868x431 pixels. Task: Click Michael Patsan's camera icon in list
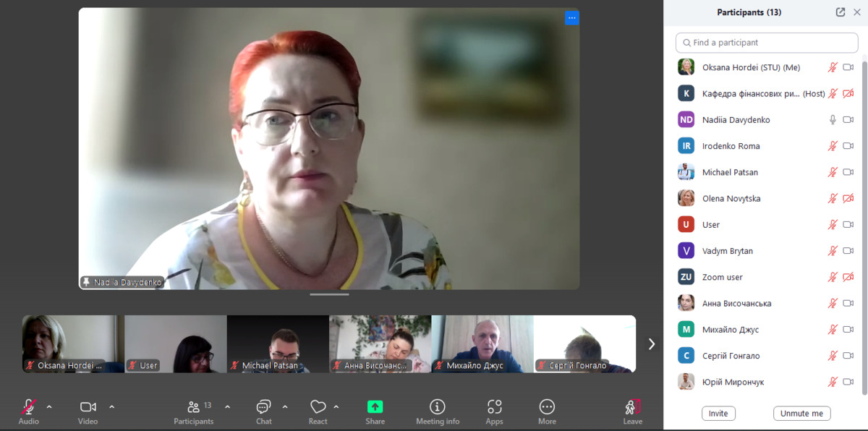(848, 172)
